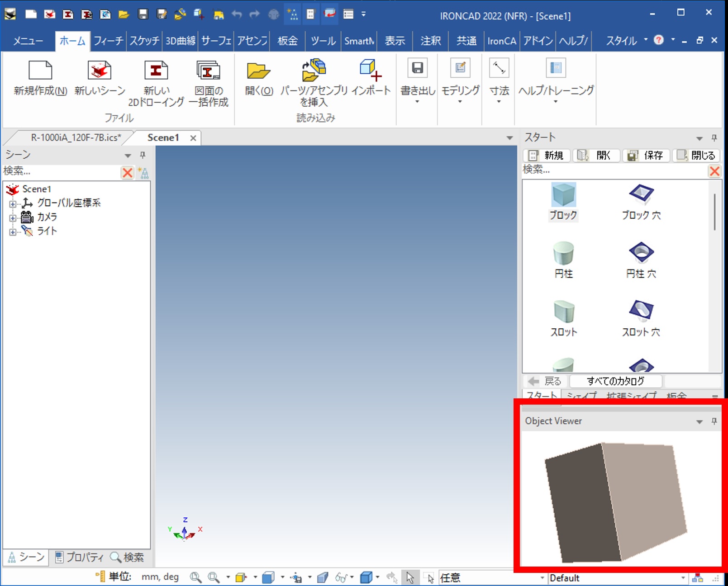Toggle the highlighted red-arrow box icon in title bar

coord(330,14)
